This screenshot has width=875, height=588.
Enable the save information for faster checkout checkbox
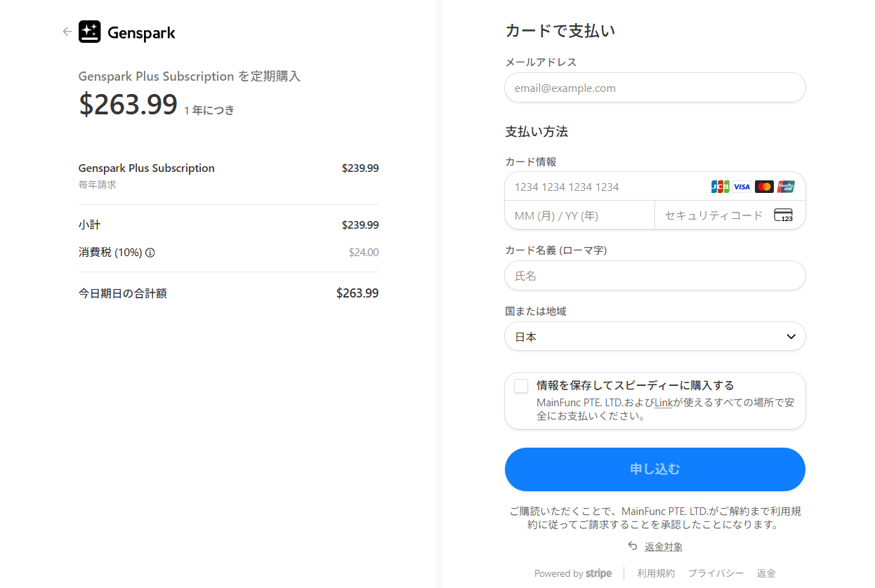[521, 386]
